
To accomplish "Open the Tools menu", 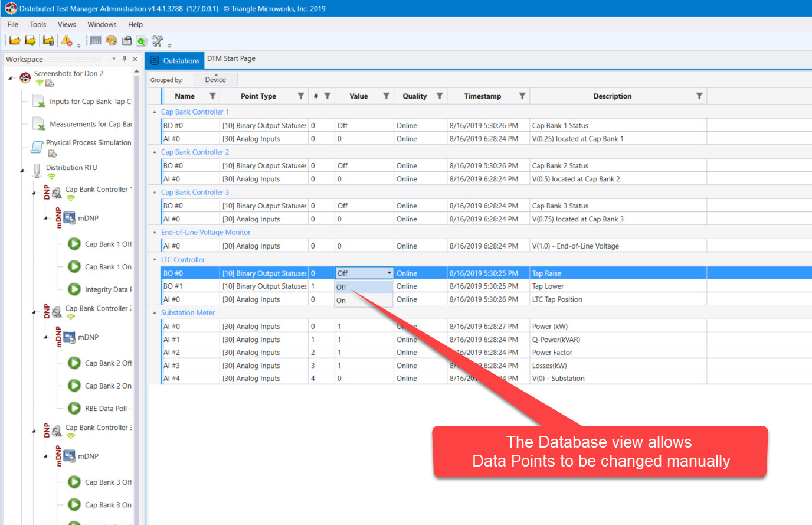I will [x=38, y=24].
